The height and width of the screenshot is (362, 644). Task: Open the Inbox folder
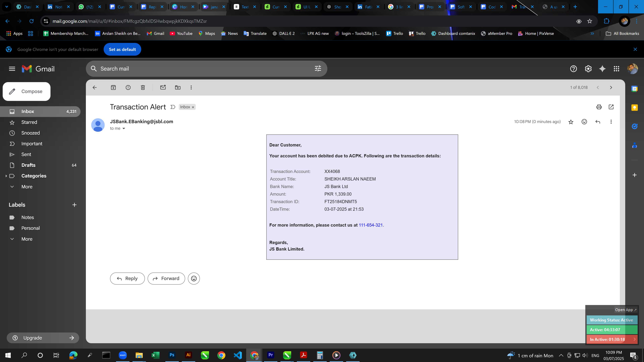(x=40, y=111)
